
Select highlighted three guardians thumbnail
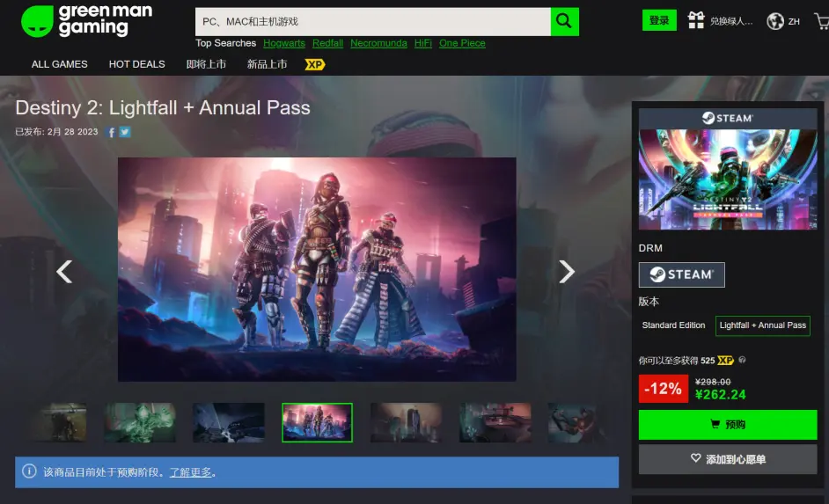pos(317,423)
